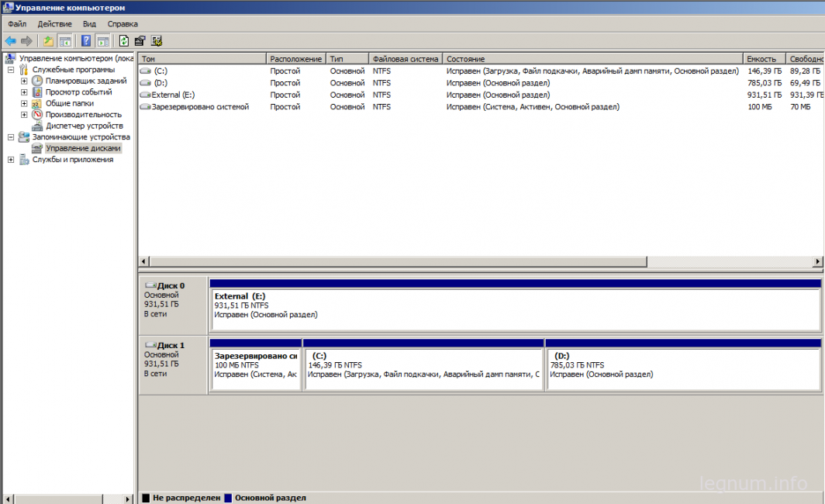Select Диспетчер устройств in the tree

85,126
